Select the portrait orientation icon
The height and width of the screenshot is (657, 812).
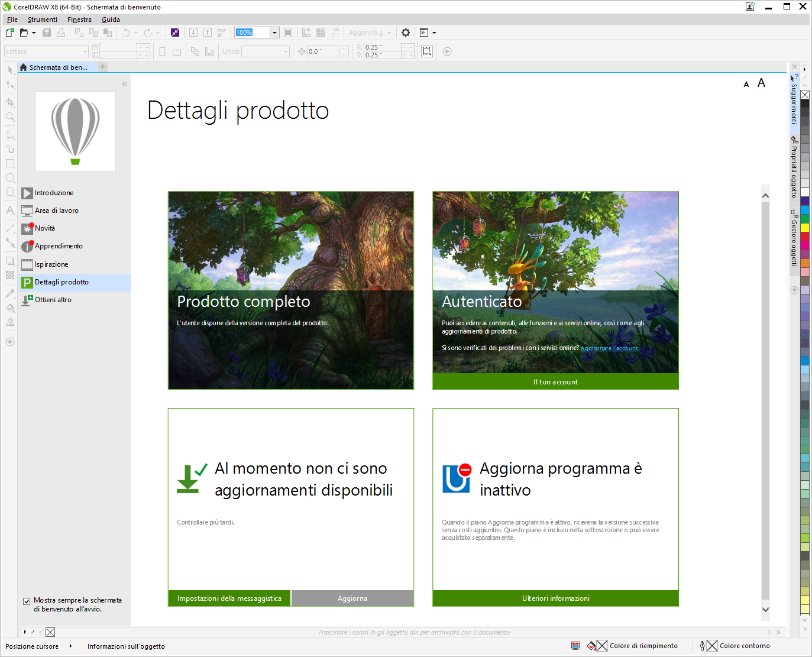tap(162, 51)
